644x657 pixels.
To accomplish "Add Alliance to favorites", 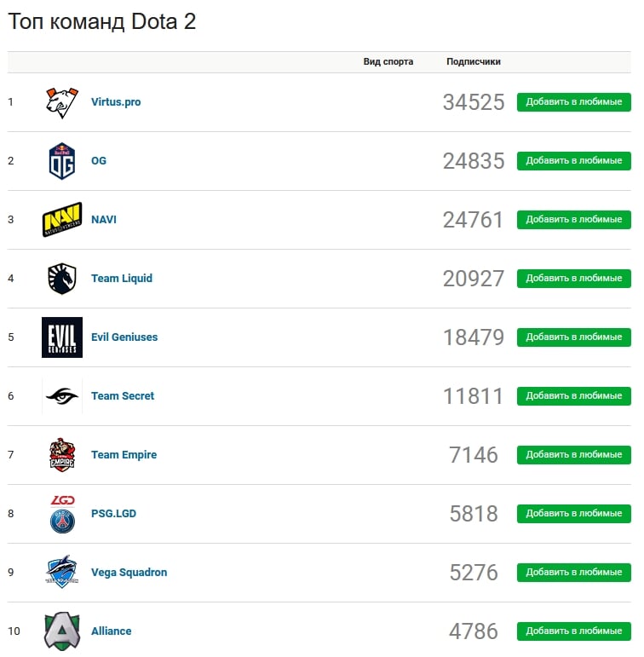I will point(574,631).
